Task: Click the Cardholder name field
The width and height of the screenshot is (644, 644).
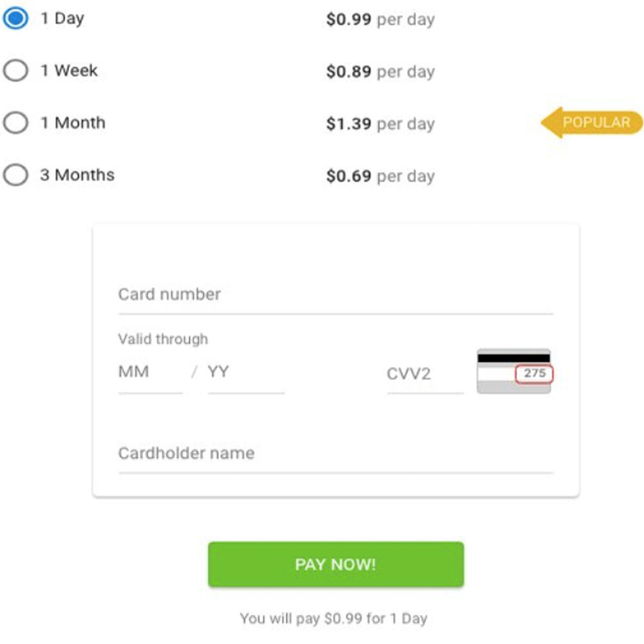Action: click(335, 453)
